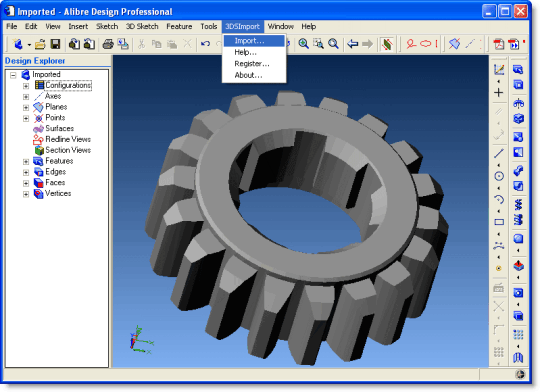Open the Tools menu
Image resolution: width=540 pixels, height=392 pixels.
[x=209, y=26]
